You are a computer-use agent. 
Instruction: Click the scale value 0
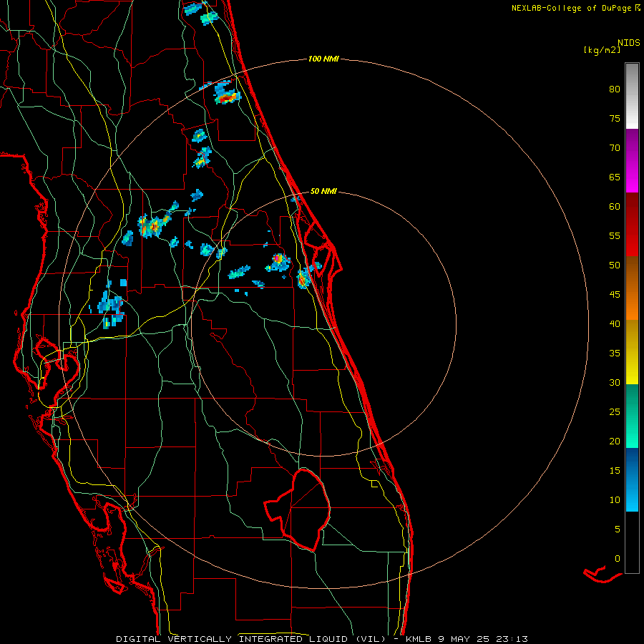[x=618, y=559]
